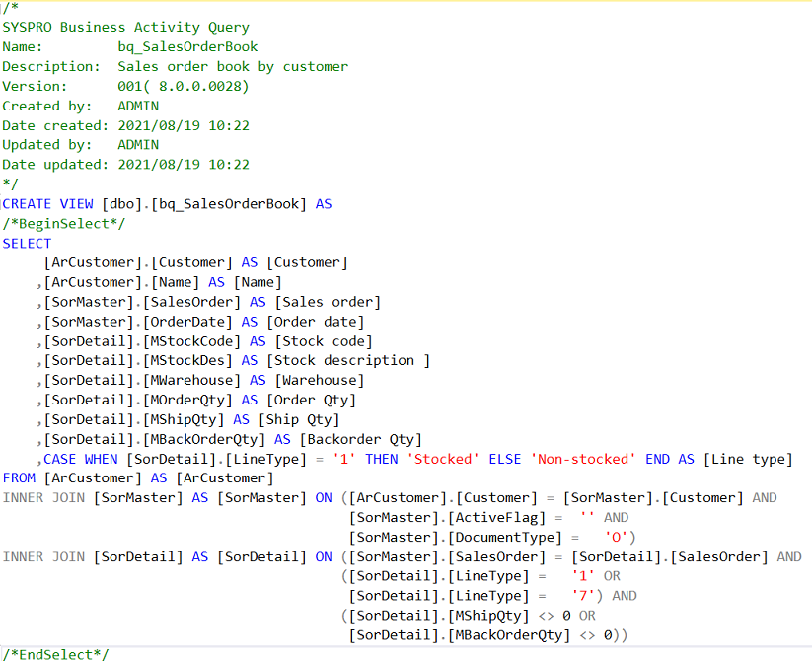Click the /*EndSelect*/ comment line
Screen dimensions: 812x661
[56, 654]
